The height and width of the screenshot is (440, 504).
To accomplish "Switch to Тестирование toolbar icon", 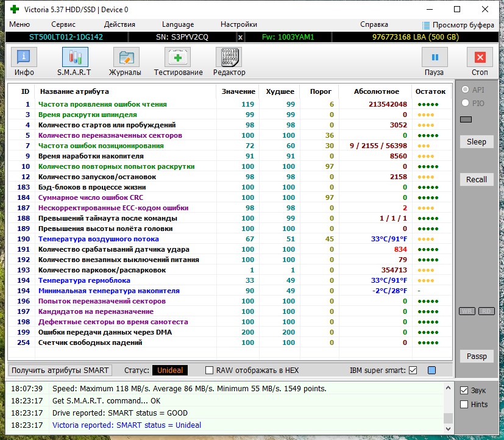I will pos(178,58).
